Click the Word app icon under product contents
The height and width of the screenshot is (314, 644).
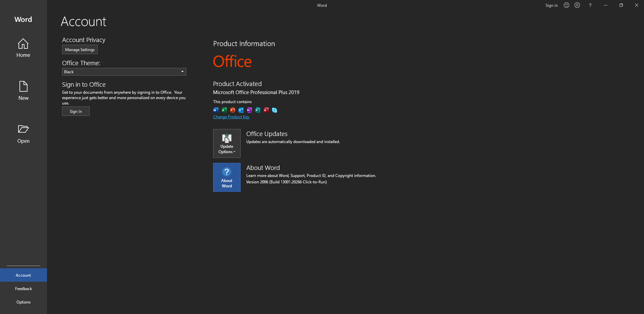pyautogui.click(x=216, y=110)
